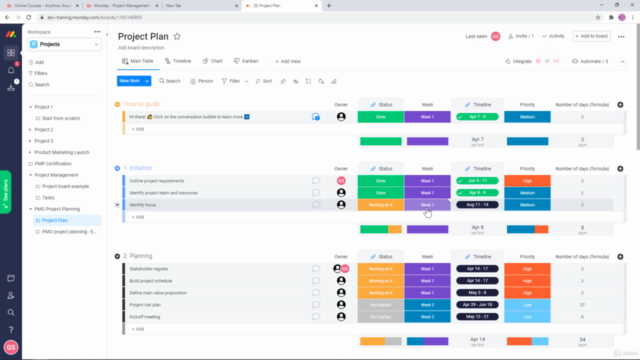Collapse the PMO Project Planning folder
This screenshot has height=360, width=640.
point(30,209)
